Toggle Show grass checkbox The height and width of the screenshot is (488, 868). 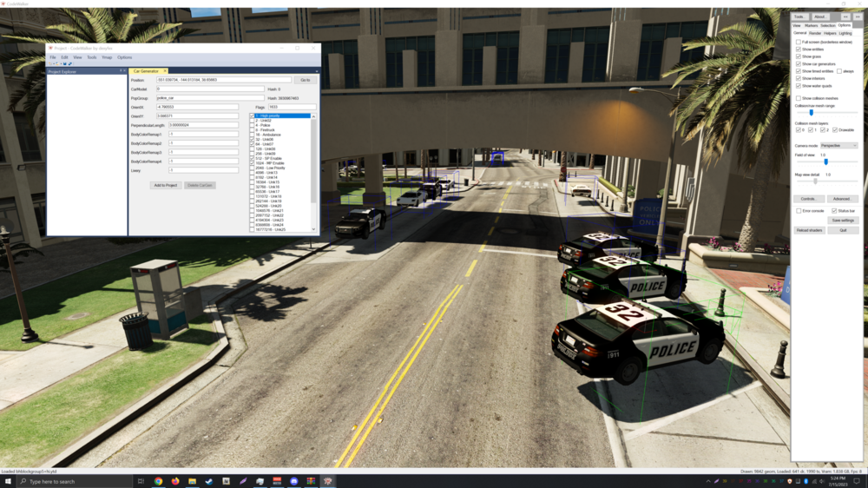coord(799,56)
